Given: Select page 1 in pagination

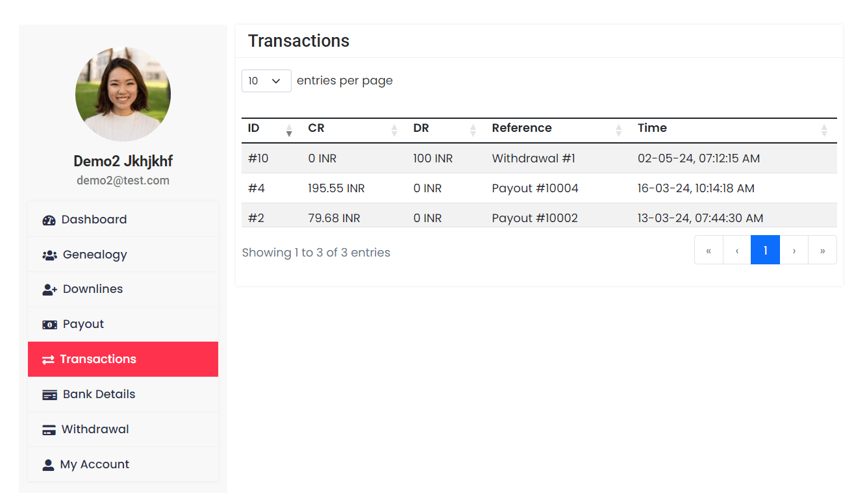Looking at the screenshot, I should (765, 250).
